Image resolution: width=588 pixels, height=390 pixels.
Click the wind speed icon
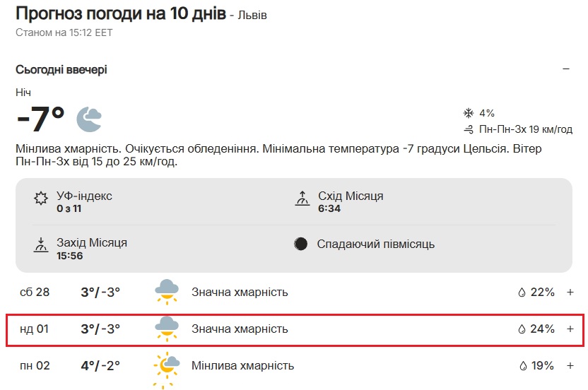pyautogui.click(x=468, y=129)
